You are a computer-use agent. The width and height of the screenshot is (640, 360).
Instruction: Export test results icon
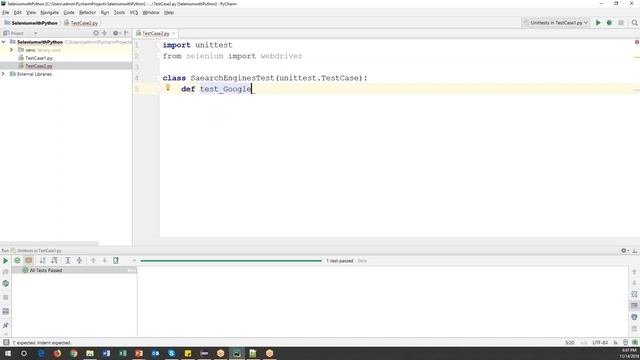pyautogui.click(x=116, y=260)
